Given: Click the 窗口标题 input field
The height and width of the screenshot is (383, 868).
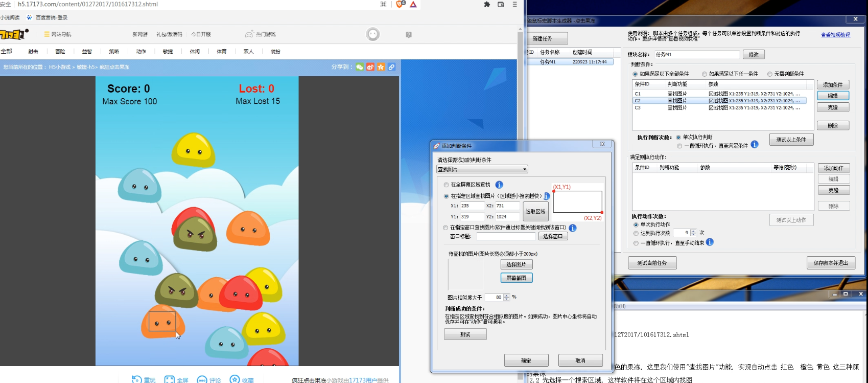Looking at the screenshot, I should (x=506, y=236).
